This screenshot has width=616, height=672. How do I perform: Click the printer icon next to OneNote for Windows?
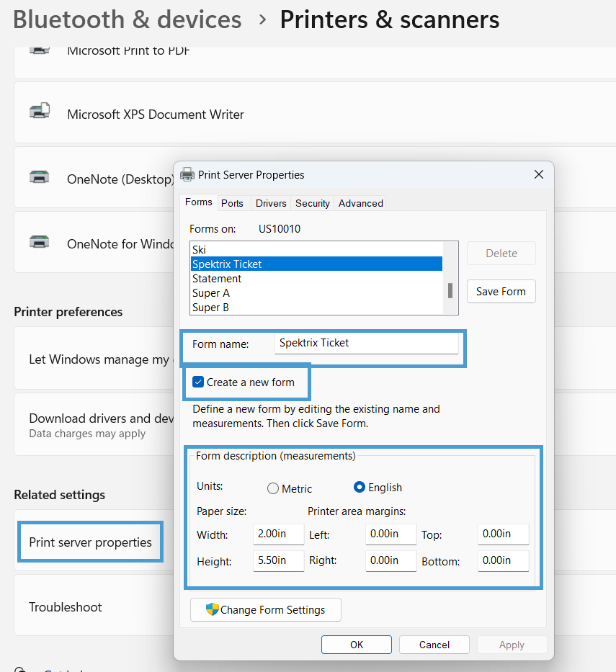(39, 242)
